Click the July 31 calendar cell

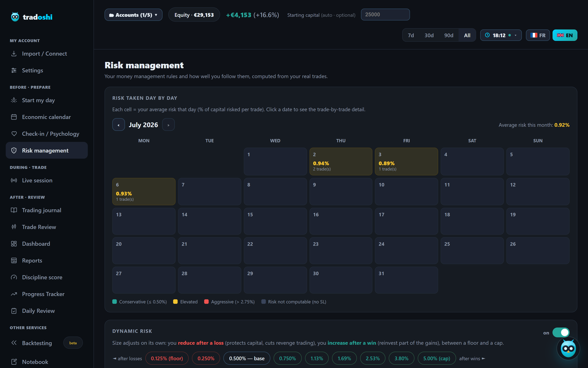(x=406, y=280)
